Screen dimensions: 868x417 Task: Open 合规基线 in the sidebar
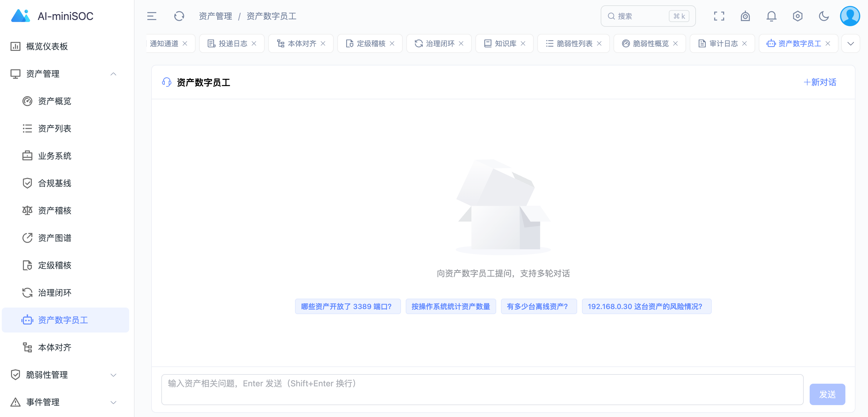pos(66,183)
